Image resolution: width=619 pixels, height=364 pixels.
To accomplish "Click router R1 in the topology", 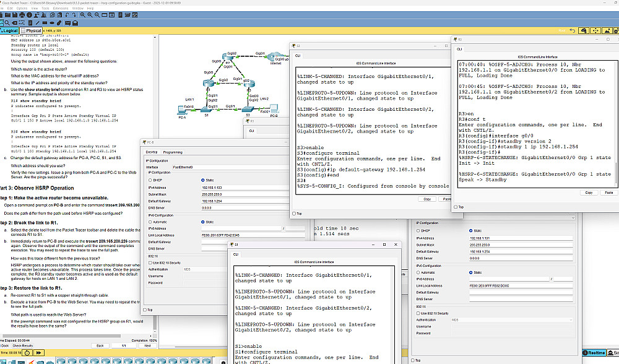I will (209, 84).
